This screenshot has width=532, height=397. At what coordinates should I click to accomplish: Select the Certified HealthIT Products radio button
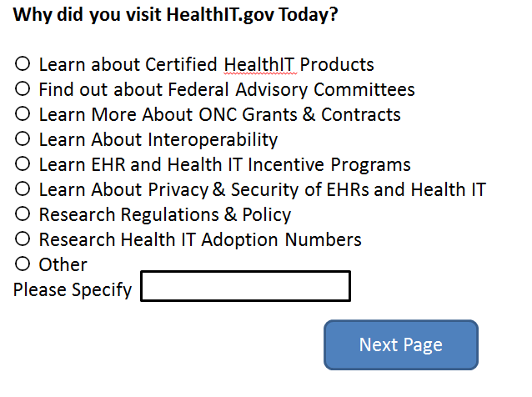point(23,63)
